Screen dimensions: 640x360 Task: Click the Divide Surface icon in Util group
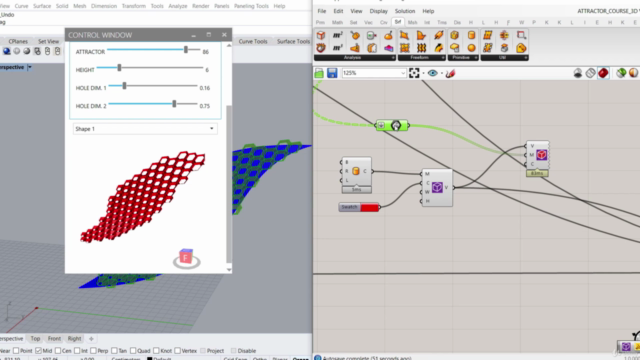(x=487, y=36)
